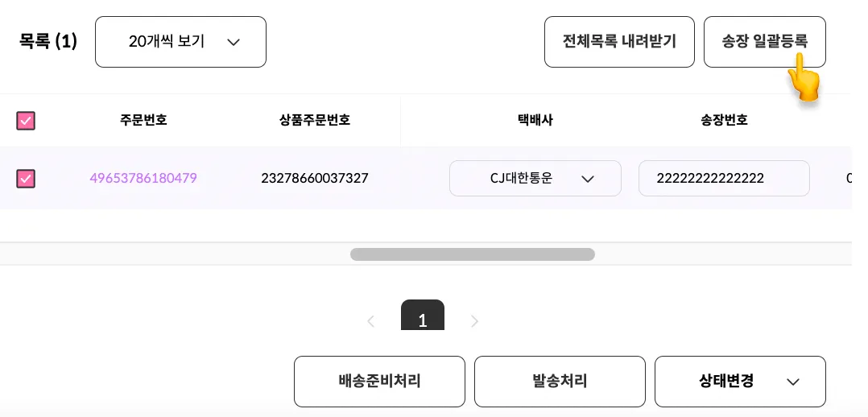Open the 상태변경 dropdown menu
868x417 pixels.
(740, 382)
